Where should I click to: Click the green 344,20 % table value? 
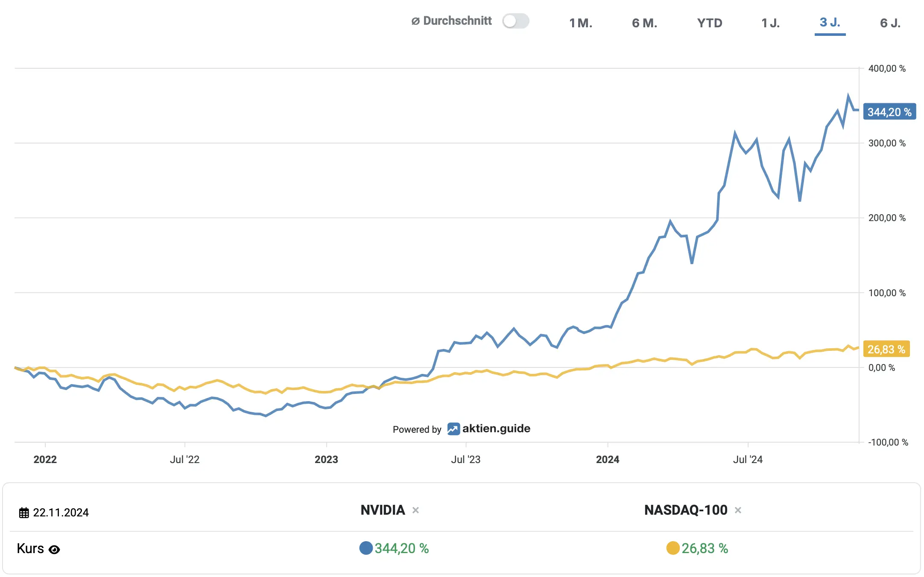pos(401,548)
